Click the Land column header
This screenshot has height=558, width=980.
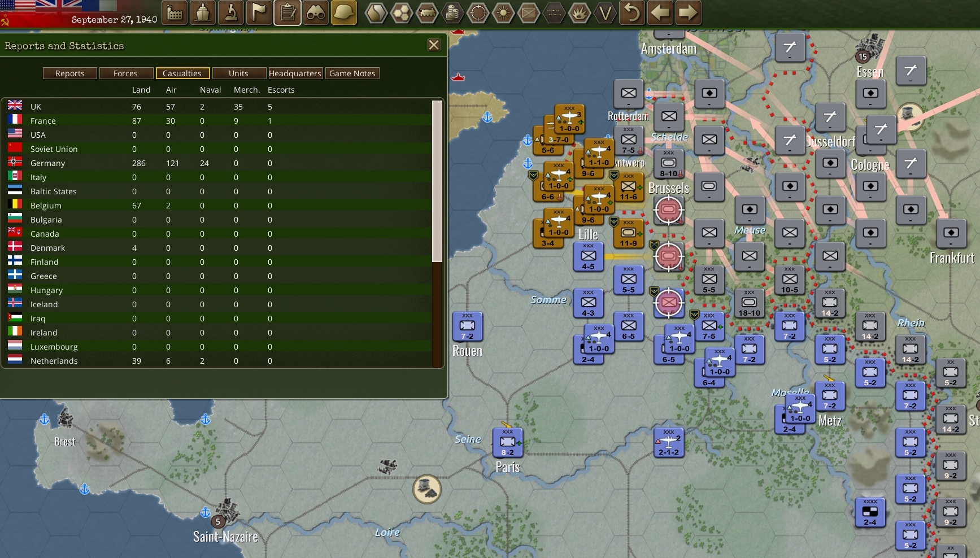(x=141, y=90)
